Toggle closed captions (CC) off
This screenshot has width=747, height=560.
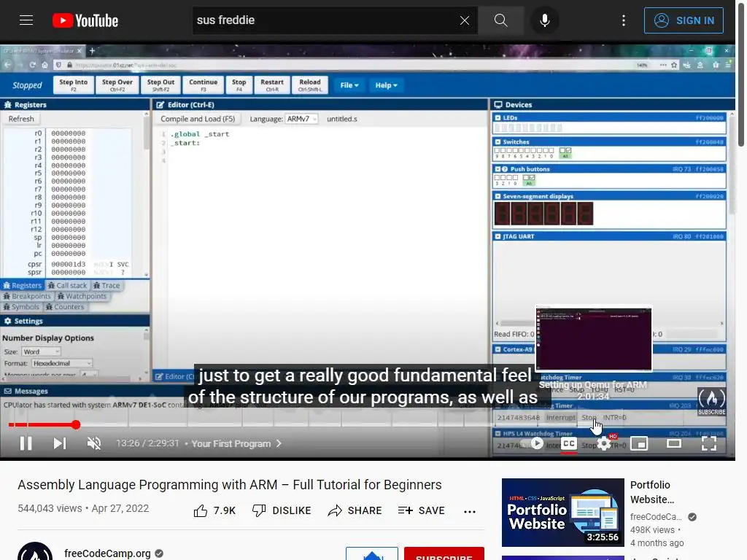tap(569, 444)
